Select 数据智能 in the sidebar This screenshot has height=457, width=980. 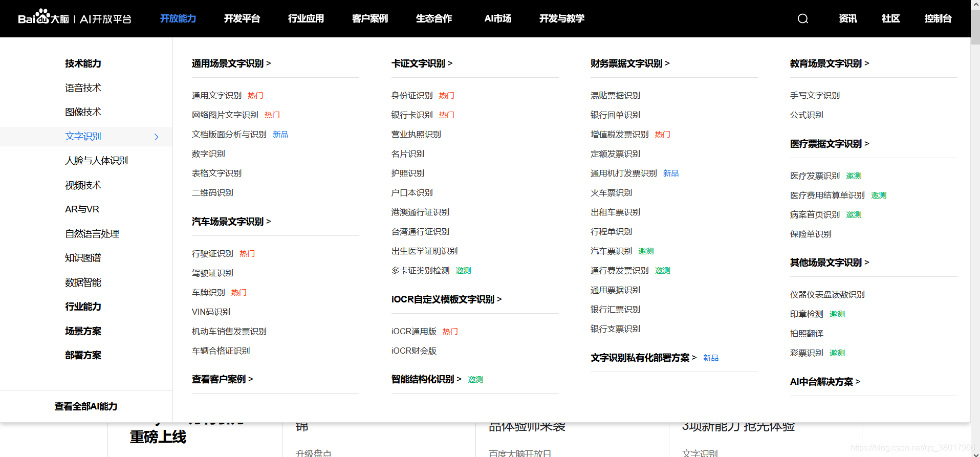point(83,282)
